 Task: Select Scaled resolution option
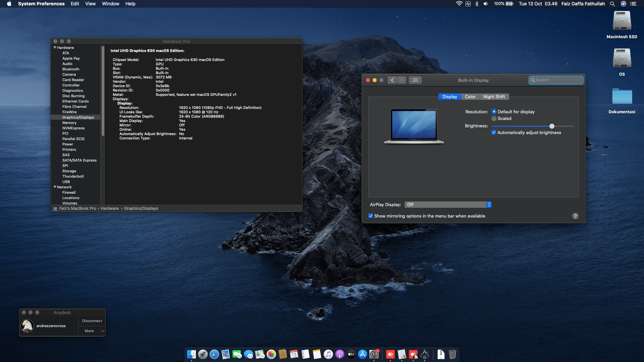pyautogui.click(x=494, y=118)
